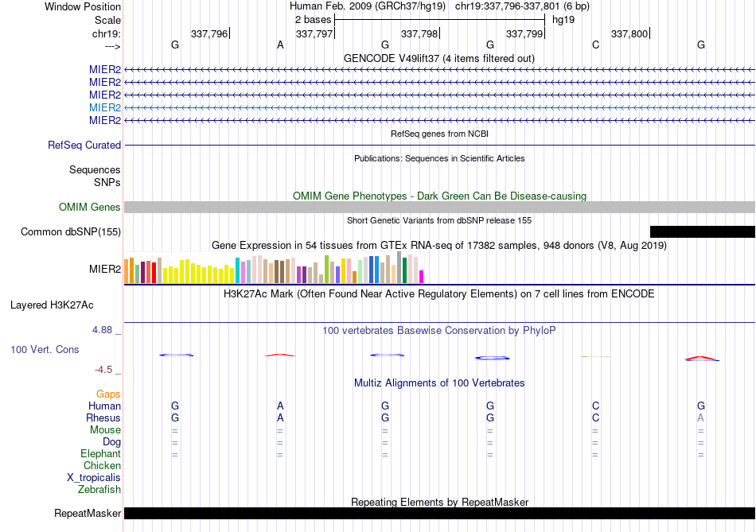Open the GENCODE V49lift37 track title
Image resolution: width=756 pixels, height=532 pixels.
[x=439, y=58]
